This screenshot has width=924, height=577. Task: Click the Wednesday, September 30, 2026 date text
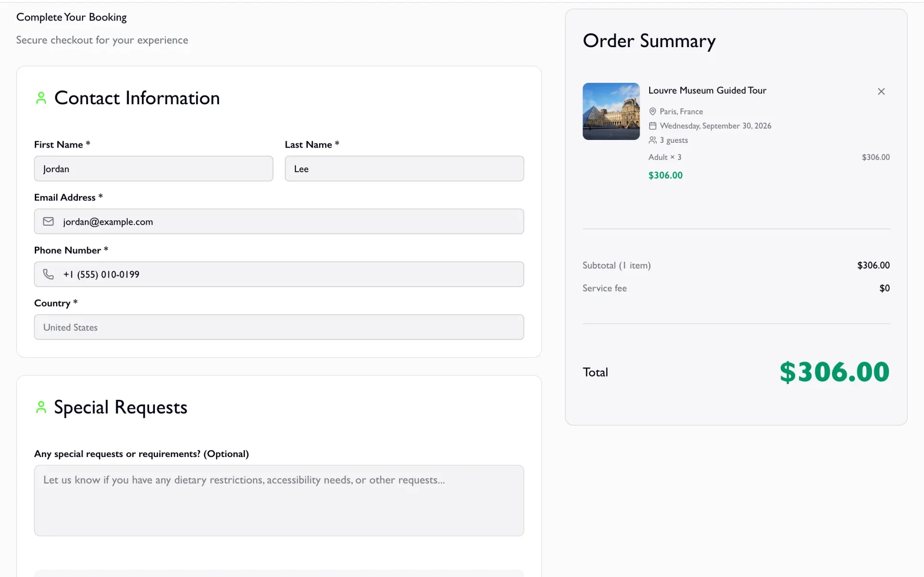pyautogui.click(x=715, y=126)
